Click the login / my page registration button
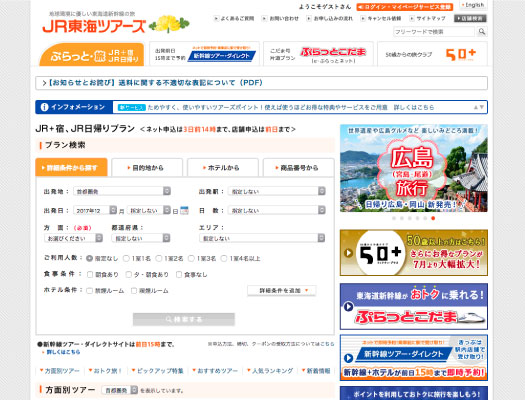The height and width of the screenshot is (400, 525). click(404, 7)
